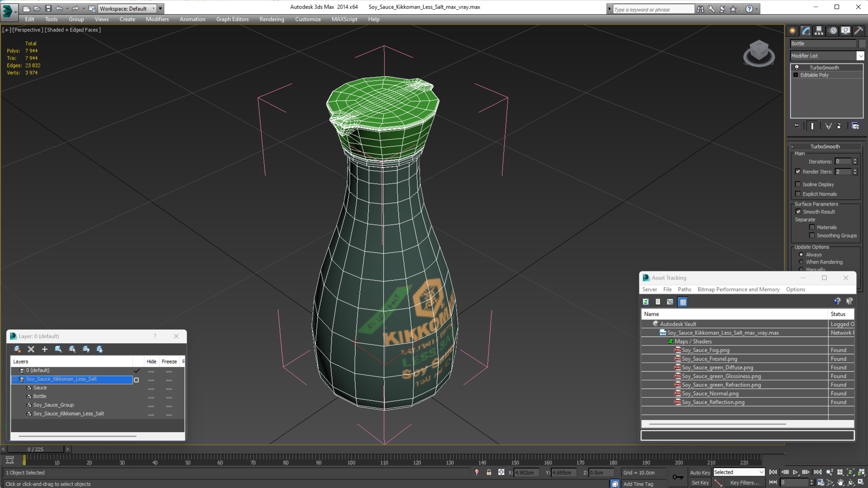
Task: Collapse Soy_Sauce_Kikkoman_Less_Salt layer tree
Action: coord(15,379)
